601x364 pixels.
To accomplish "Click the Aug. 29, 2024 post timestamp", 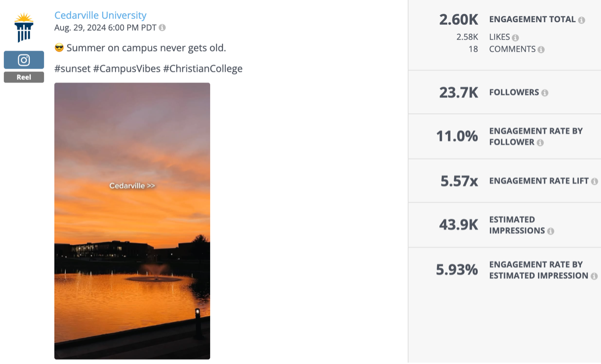I will (x=105, y=28).
